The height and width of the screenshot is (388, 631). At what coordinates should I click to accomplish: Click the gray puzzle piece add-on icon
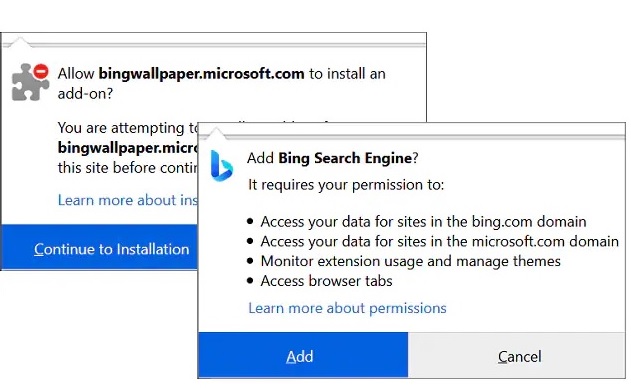pos(30,83)
